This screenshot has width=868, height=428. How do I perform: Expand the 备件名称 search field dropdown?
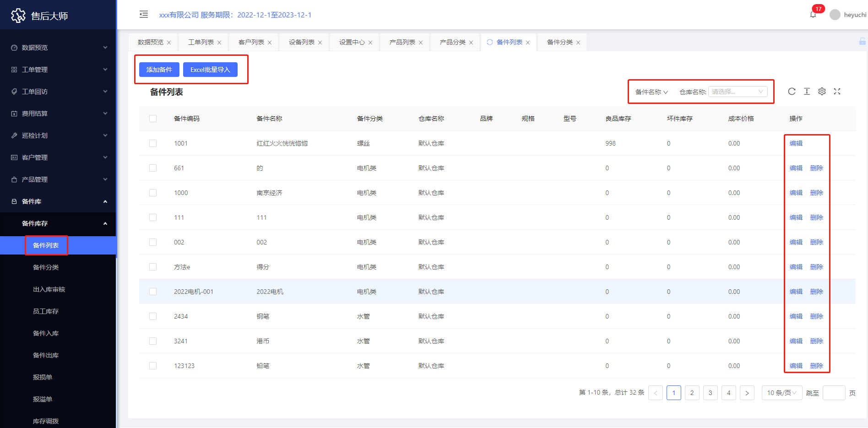(x=651, y=92)
